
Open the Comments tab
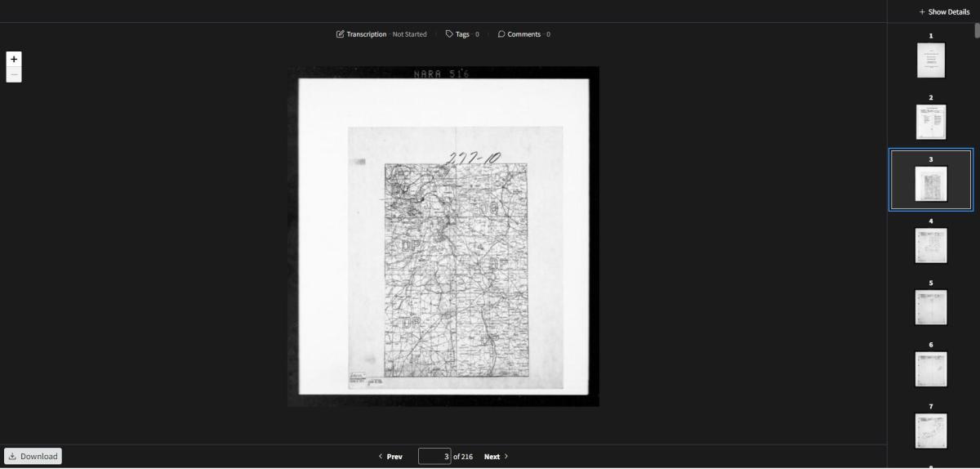(x=524, y=34)
